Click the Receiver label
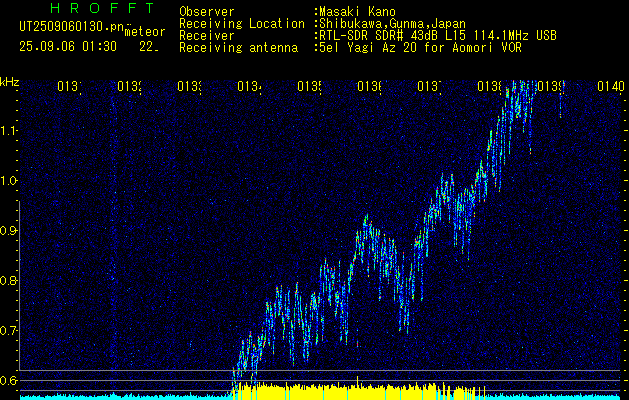The height and width of the screenshot is (400, 629). pos(207,36)
